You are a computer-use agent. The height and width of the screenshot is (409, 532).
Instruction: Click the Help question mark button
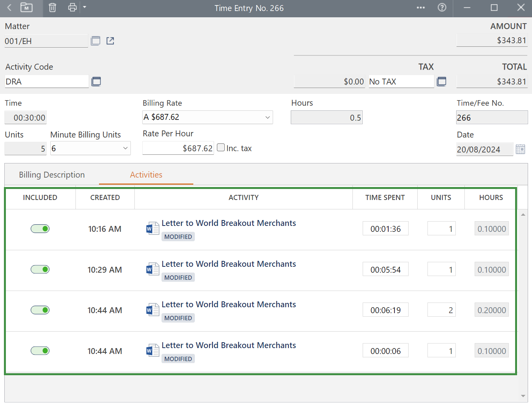pos(442,7)
